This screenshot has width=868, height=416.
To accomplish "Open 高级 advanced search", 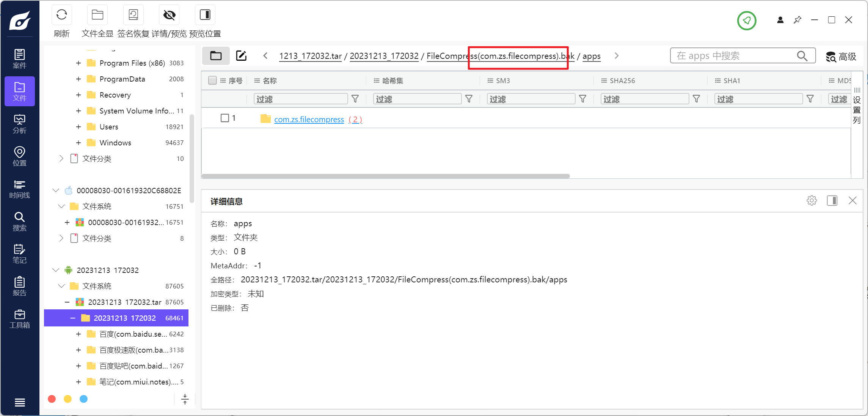I will point(841,57).
